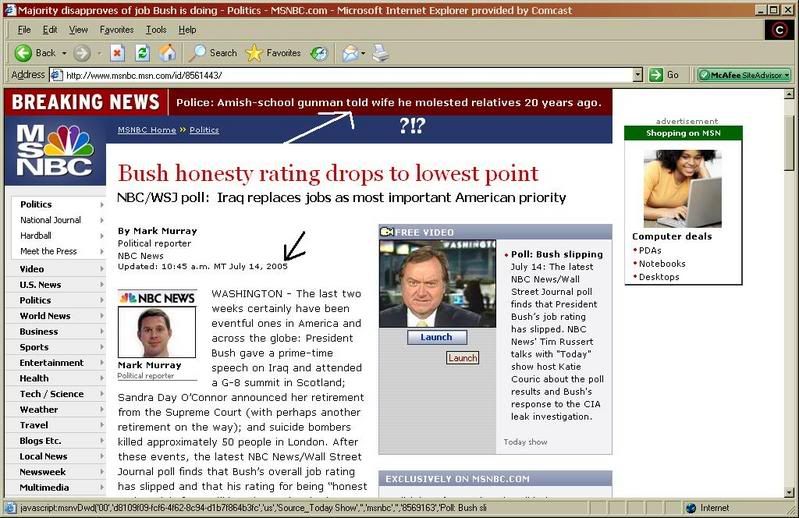Screen dimensions: 799x518
Task: Click the Back arrow icon
Action: point(23,53)
